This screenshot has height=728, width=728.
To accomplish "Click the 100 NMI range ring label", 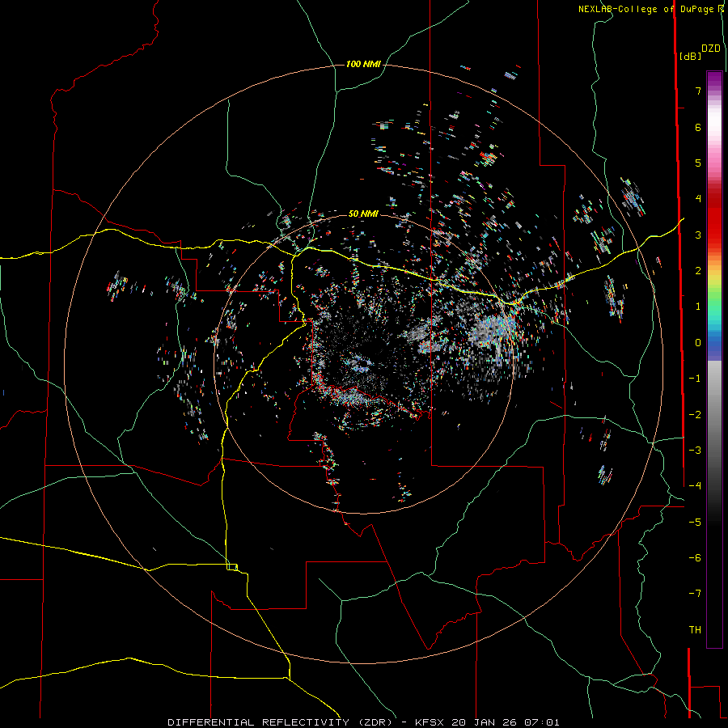I will coord(363,64).
